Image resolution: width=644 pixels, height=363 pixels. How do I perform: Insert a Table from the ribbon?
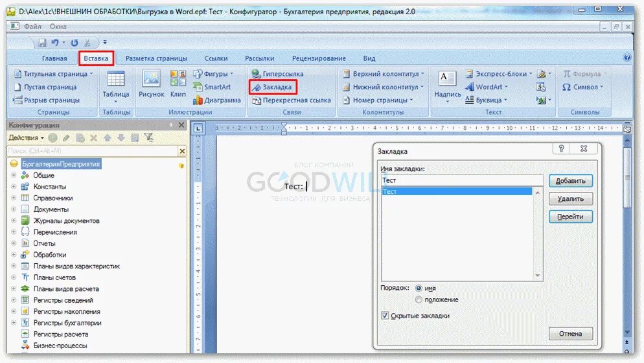pyautogui.click(x=116, y=87)
